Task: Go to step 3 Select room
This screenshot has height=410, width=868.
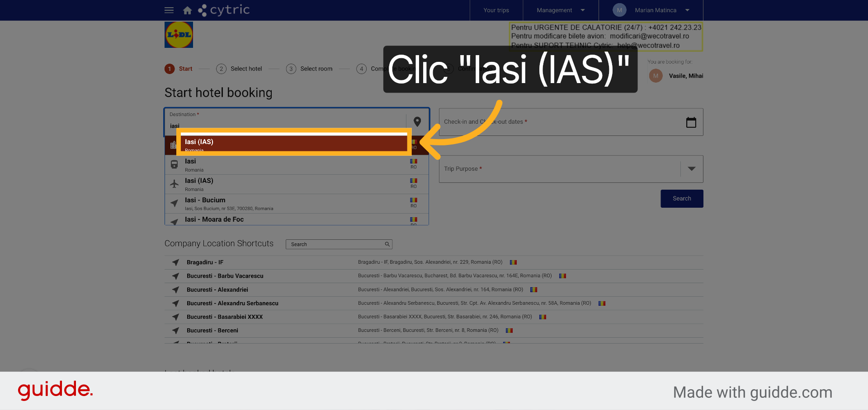Action: coord(309,69)
